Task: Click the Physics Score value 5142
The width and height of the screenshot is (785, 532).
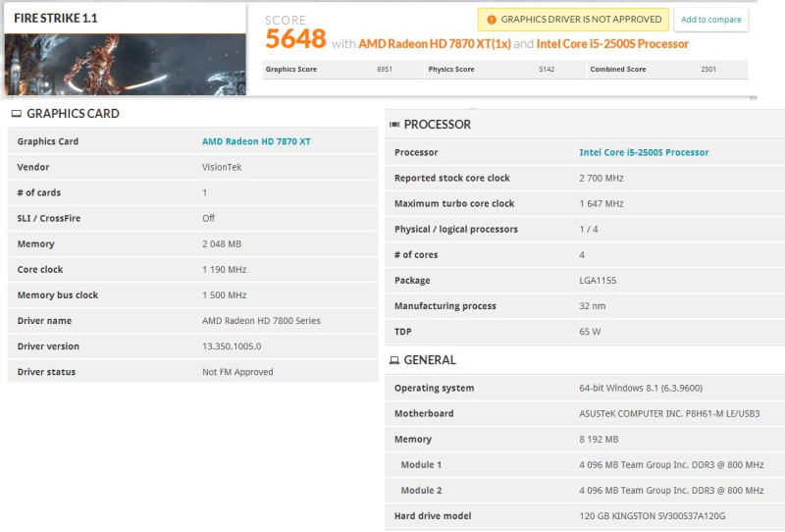Action: [547, 70]
